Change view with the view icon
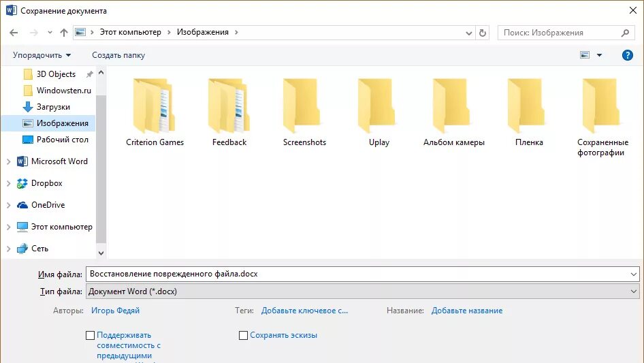 click(x=585, y=54)
